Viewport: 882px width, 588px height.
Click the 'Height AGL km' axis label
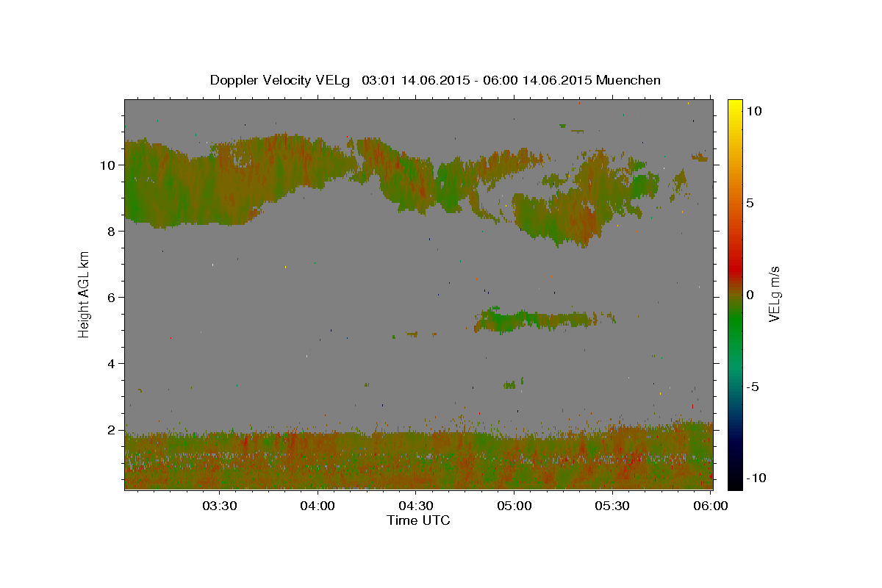[84, 294]
